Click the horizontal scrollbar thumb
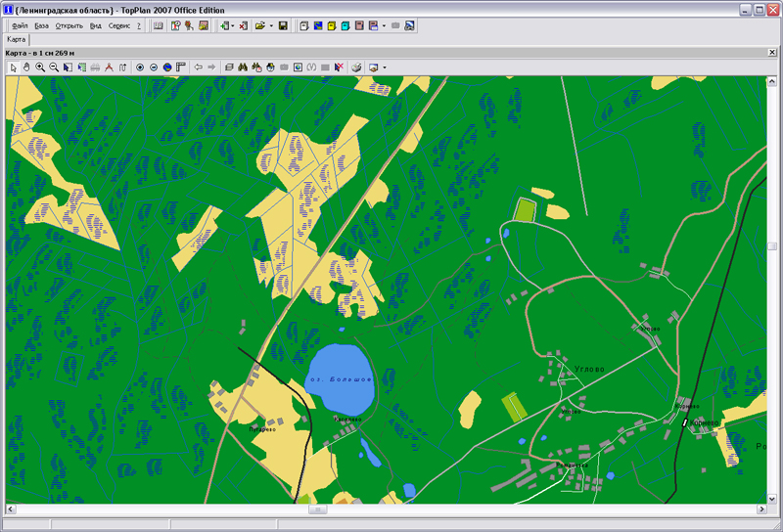 pos(316,510)
